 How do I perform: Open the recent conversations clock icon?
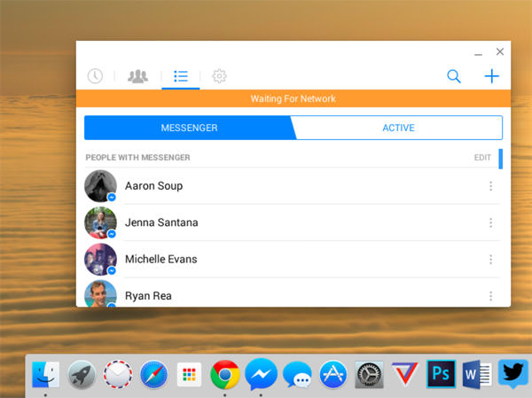95,76
